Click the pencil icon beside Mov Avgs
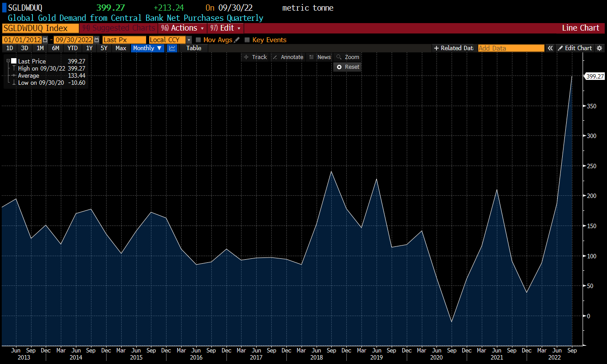Screen dimensions: 607x364 point(237,40)
